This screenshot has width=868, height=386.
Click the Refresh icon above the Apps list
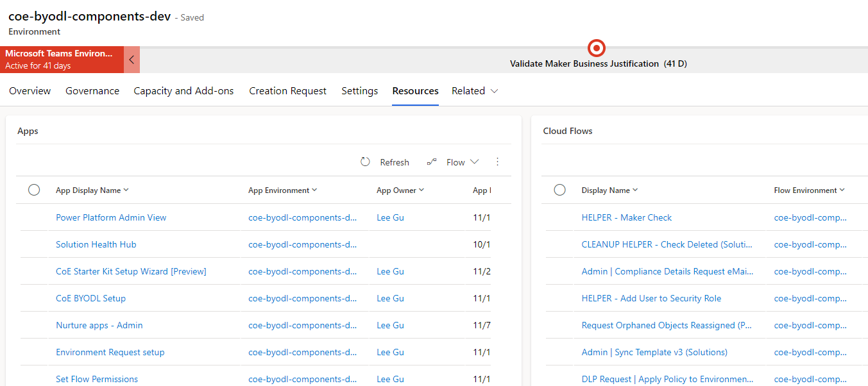[365, 162]
